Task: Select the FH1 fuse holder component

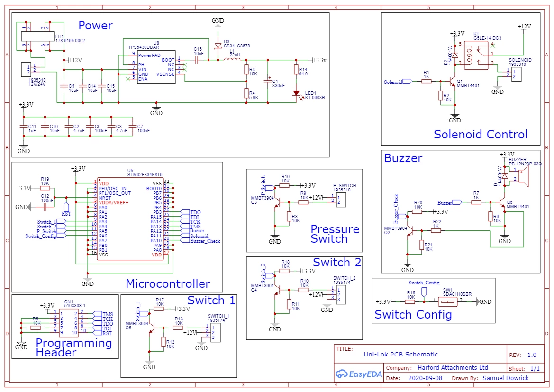Action: tap(38, 36)
